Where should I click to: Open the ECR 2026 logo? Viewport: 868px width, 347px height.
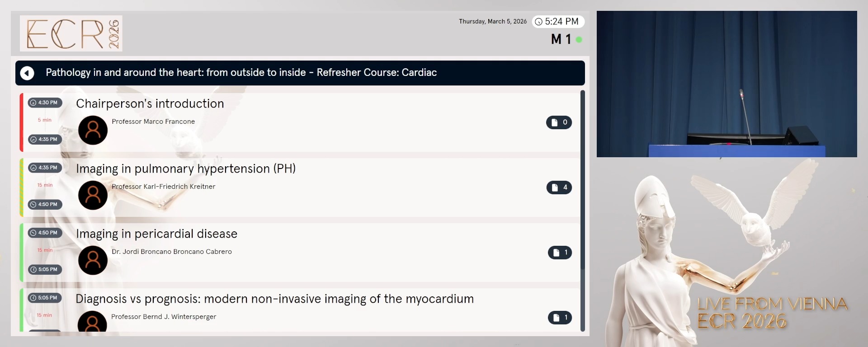71,33
